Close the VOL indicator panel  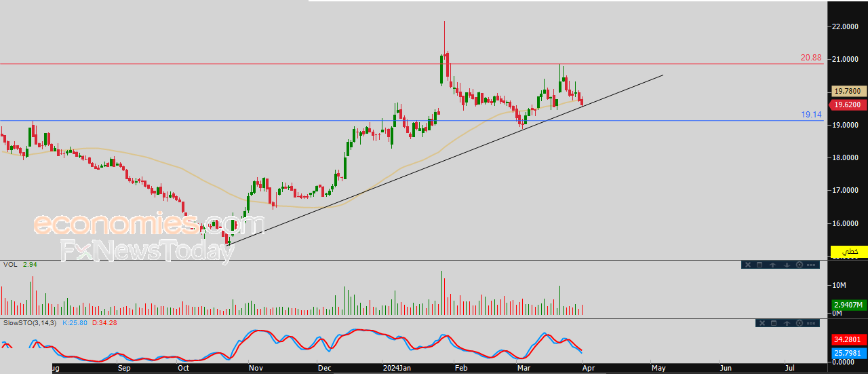click(x=748, y=265)
